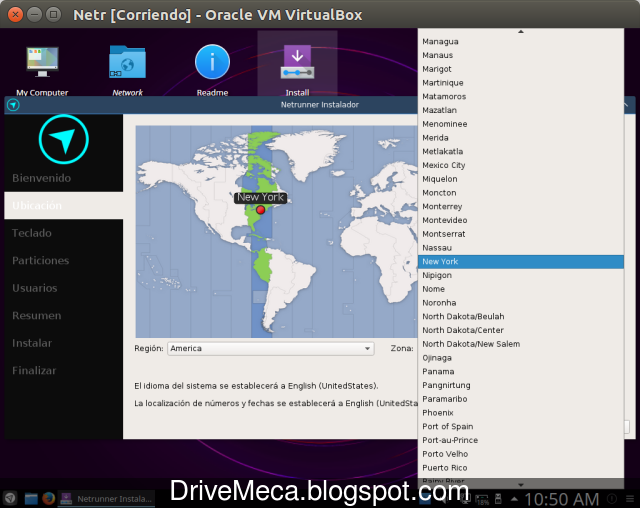Choose Port-au-Prince zone
The height and width of the screenshot is (508, 640).
(521, 440)
